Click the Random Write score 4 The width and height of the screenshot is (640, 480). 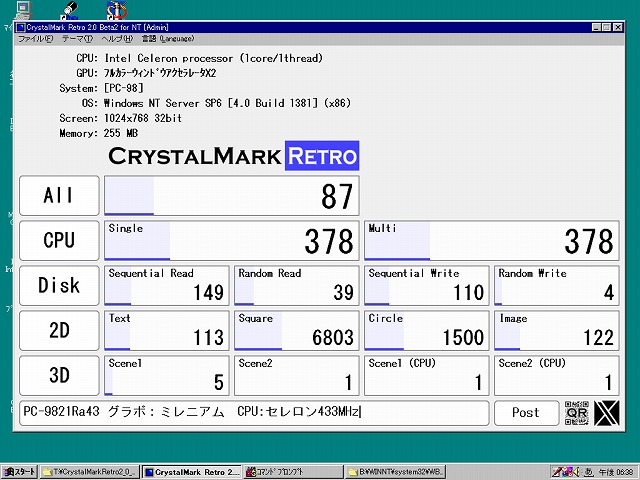tap(557, 285)
